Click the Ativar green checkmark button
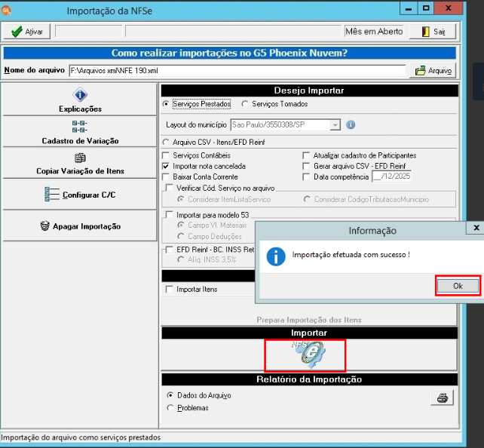 click(27, 31)
